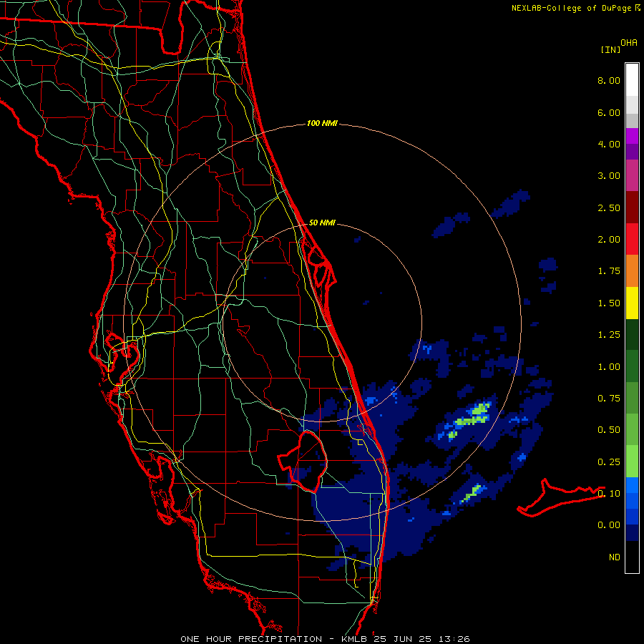Click the light green 0.50 legend color
The height and width of the screenshot is (644, 644).
point(632,429)
